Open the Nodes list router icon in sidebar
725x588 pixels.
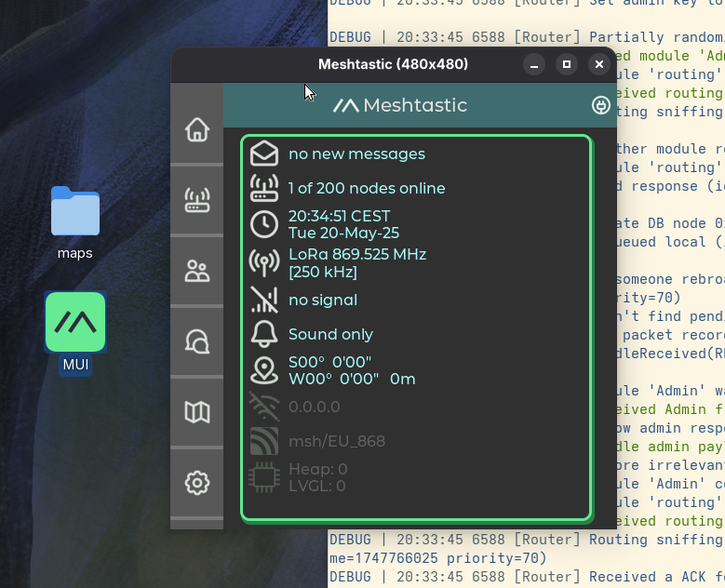[x=197, y=200]
